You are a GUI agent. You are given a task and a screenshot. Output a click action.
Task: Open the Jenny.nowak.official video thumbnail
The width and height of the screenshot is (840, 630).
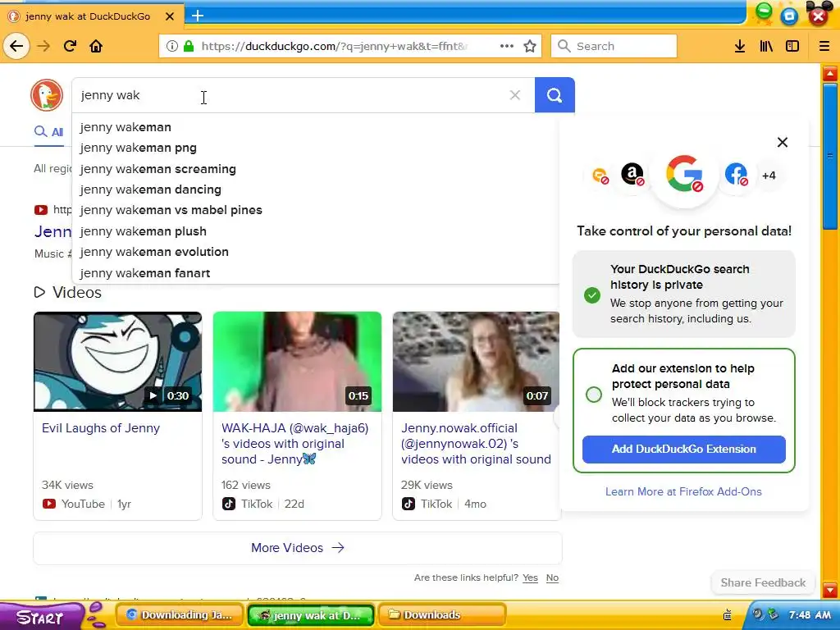tap(477, 362)
